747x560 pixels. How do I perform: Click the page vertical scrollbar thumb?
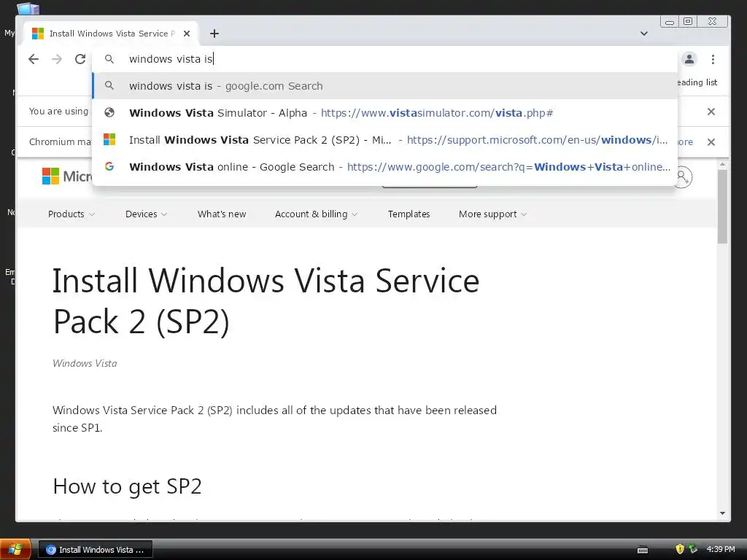722,206
